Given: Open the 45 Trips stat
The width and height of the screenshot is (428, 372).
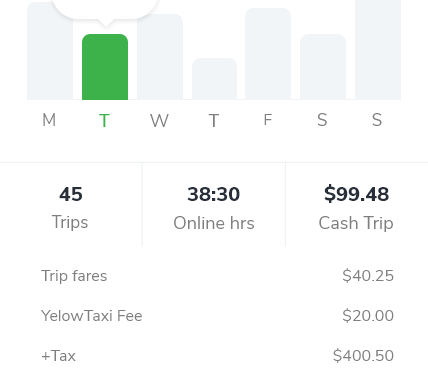Looking at the screenshot, I should click(x=71, y=205).
